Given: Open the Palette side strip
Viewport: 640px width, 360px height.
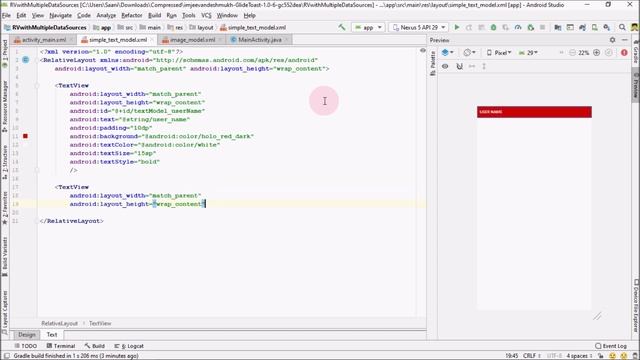Looking at the screenshot, I should (433, 64).
